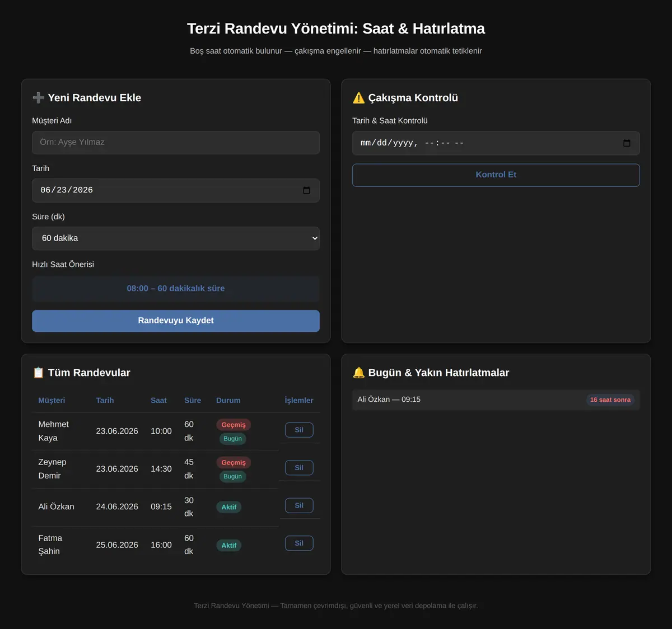The height and width of the screenshot is (629, 672).
Task: Click the customer name Mehmet Kaya
Action: pos(54,431)
